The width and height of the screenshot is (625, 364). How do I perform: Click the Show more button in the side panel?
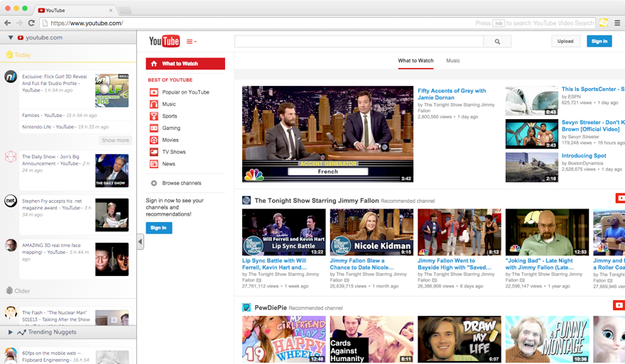click(115, 140)
